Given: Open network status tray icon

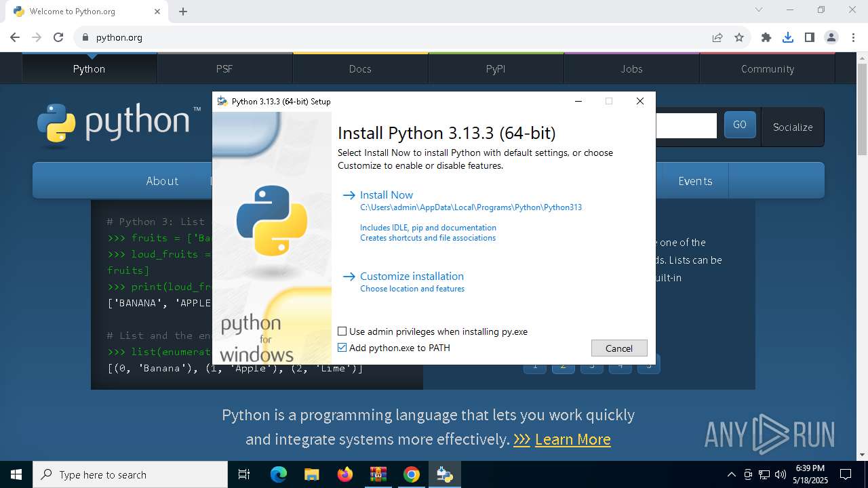Looking at the screenshot, I should pyautogui.click(x=764, y=474).
